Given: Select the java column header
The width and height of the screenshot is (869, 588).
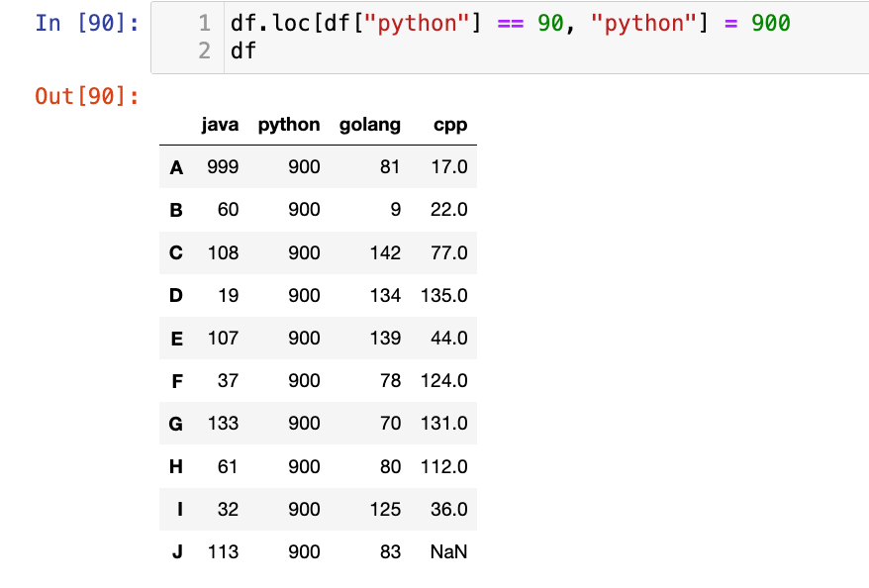Looking at the screenshot, I should (220, 125).
